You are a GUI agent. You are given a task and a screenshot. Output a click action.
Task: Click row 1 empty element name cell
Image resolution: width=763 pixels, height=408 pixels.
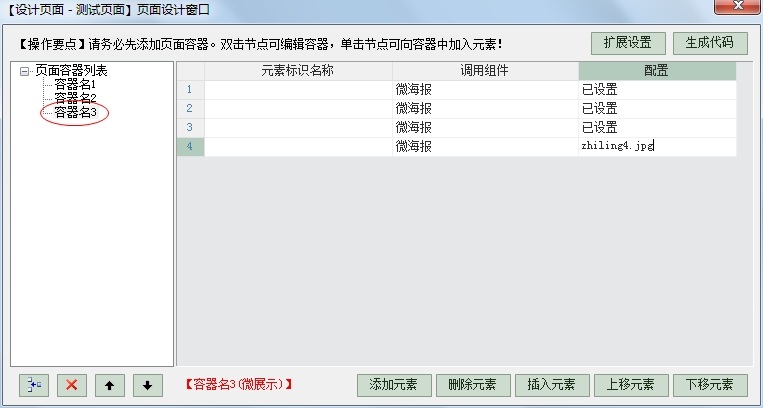coord(298,90)
